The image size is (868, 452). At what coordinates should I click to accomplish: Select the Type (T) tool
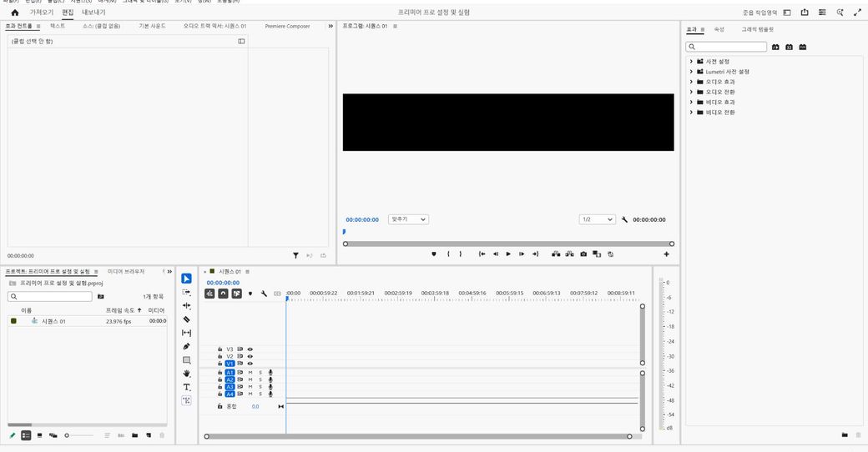click(x=186, y=387)
